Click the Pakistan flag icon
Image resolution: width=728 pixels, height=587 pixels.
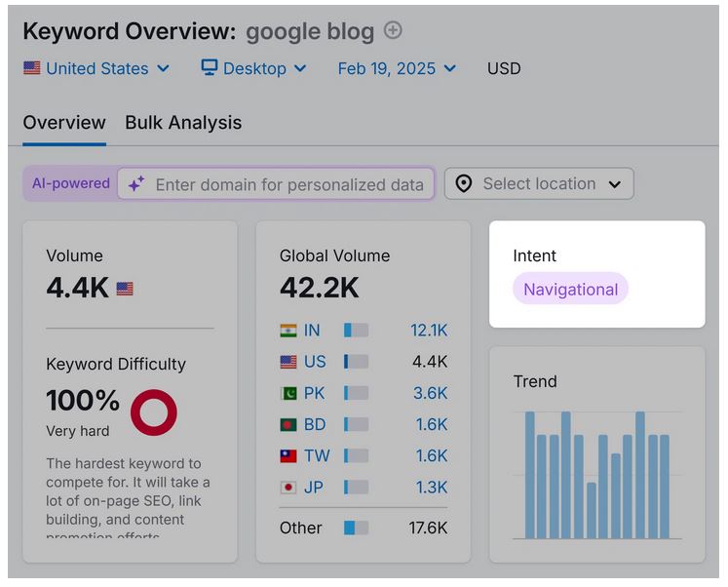288,394
